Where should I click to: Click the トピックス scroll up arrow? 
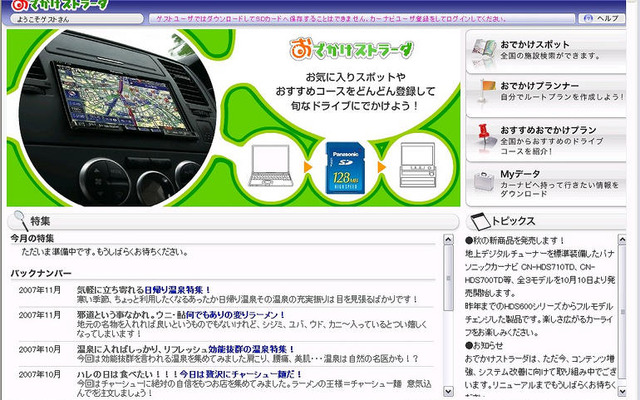pyautogui.click(x=622, y=240)
